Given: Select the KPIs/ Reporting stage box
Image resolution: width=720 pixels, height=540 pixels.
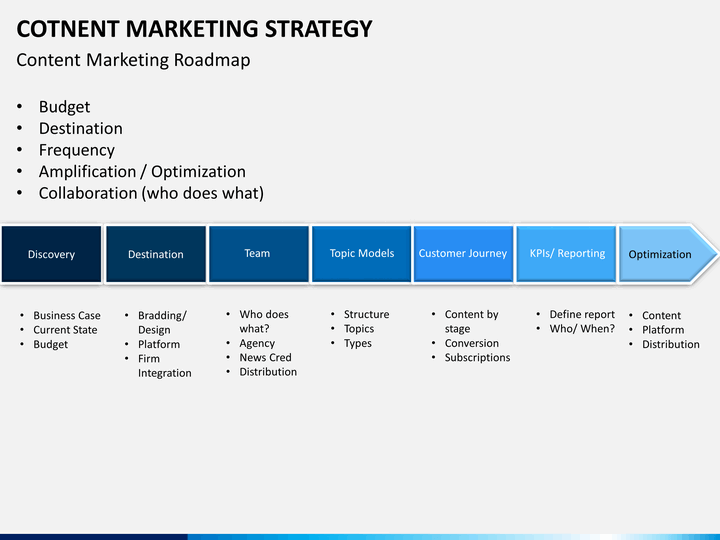Looking at the screenshot, I should [566, 254].
